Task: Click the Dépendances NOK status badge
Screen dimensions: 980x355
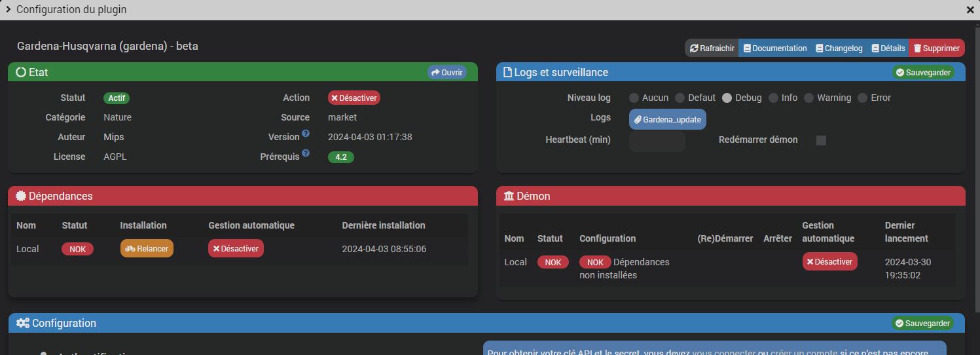Action: tap(77, 249)
